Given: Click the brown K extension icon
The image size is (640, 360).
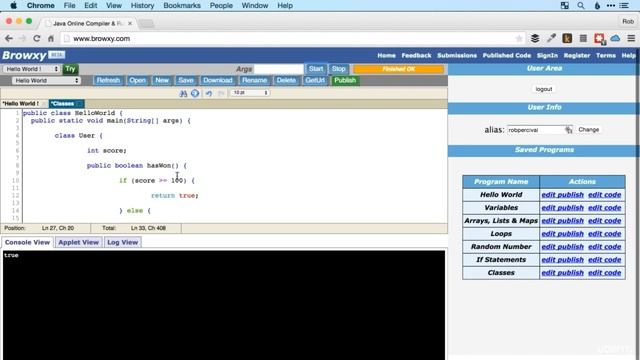Looking at the screenshot, I should click(567, 38).
